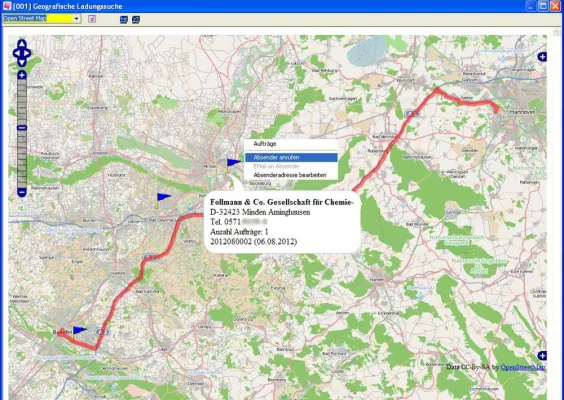Choose Absender anrufen from the context menu
The image size is (564, 400).
click(291, 157)
